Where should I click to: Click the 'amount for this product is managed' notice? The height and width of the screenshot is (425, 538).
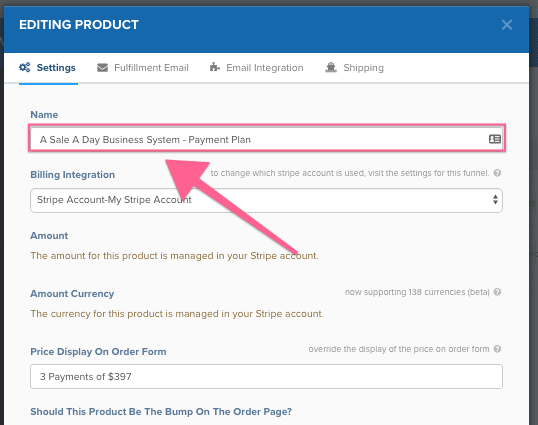tap(174, 256)
